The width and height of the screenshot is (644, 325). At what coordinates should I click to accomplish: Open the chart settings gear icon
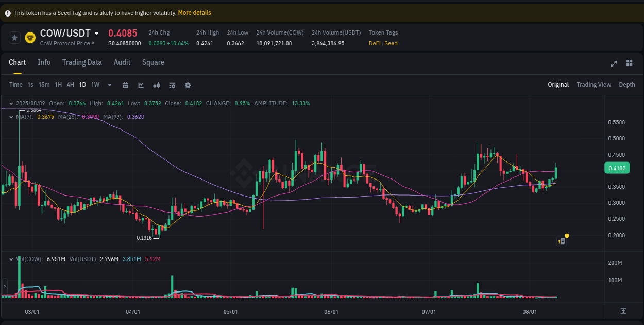[188, 85]
